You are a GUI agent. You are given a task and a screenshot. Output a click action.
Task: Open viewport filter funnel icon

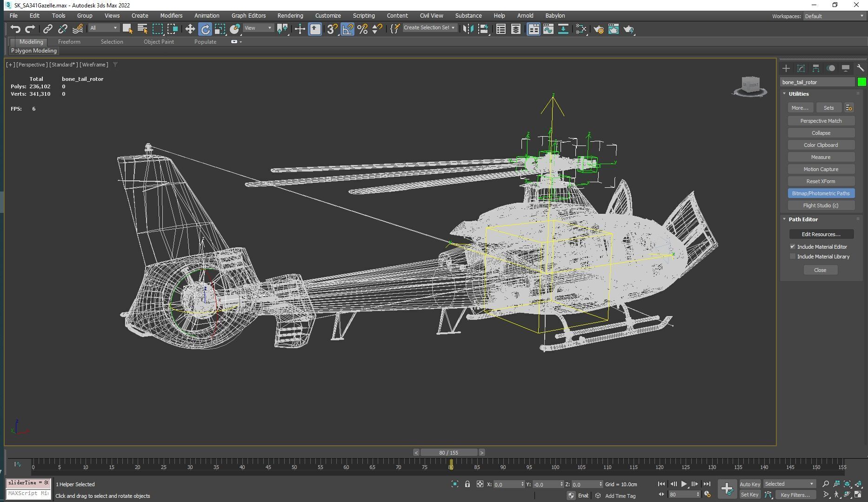tap(115, 65)
